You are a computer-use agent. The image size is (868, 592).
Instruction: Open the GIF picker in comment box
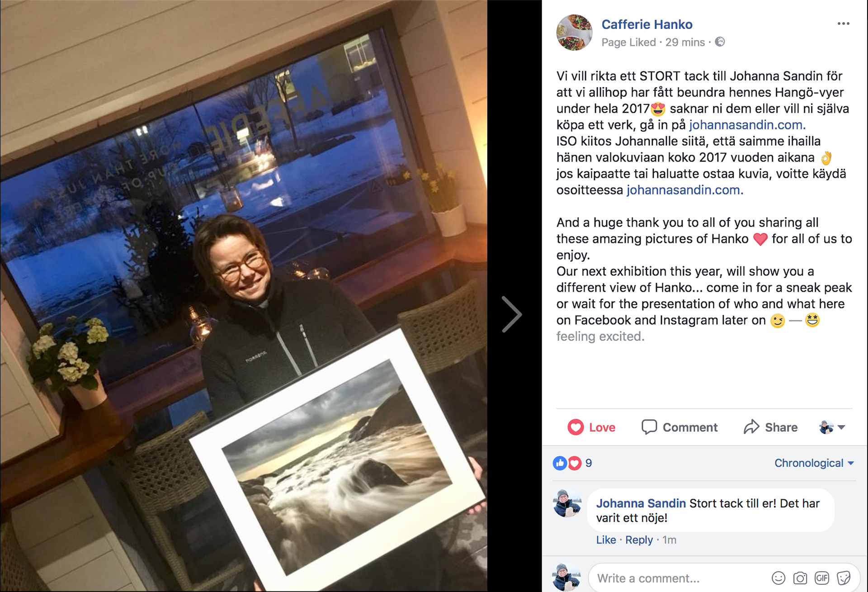pyautogui.click(x=821, y=578)
